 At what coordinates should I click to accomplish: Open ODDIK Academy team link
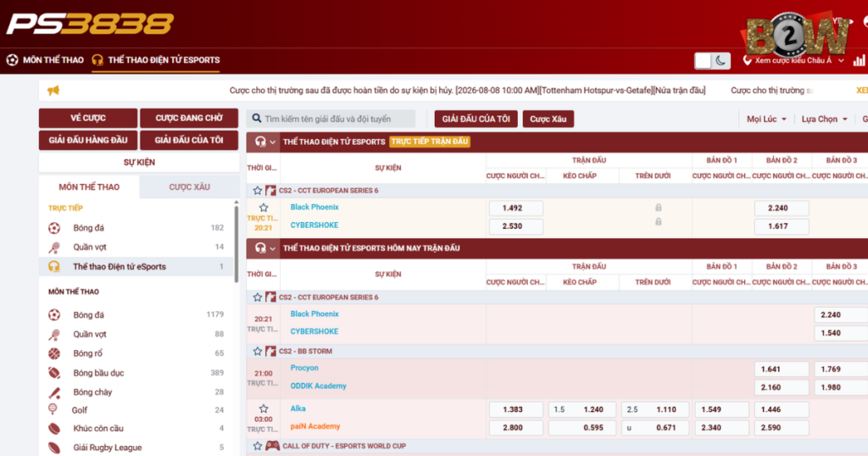[319, 386]
